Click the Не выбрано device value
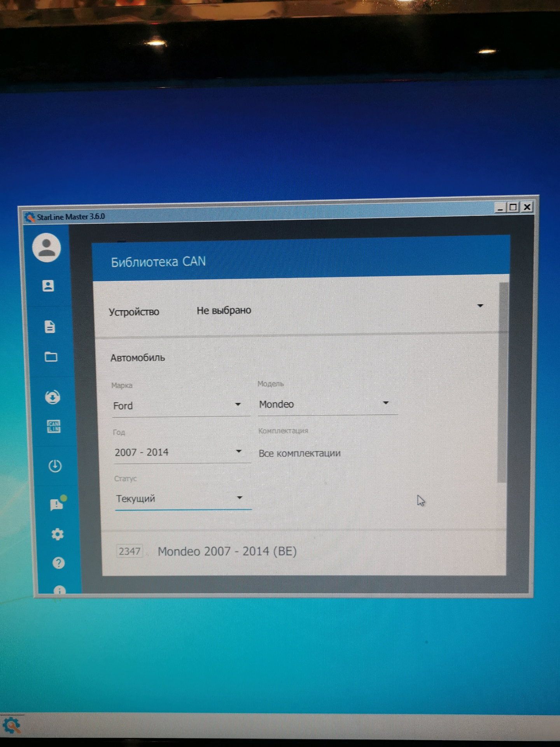The height and width of the screenshot is (747, 560). point(224,310)
